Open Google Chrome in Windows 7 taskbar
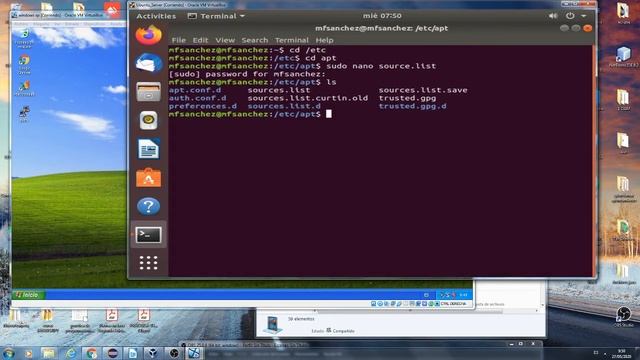The width and height of the screenshot is (640, 360). coord(91,353)
